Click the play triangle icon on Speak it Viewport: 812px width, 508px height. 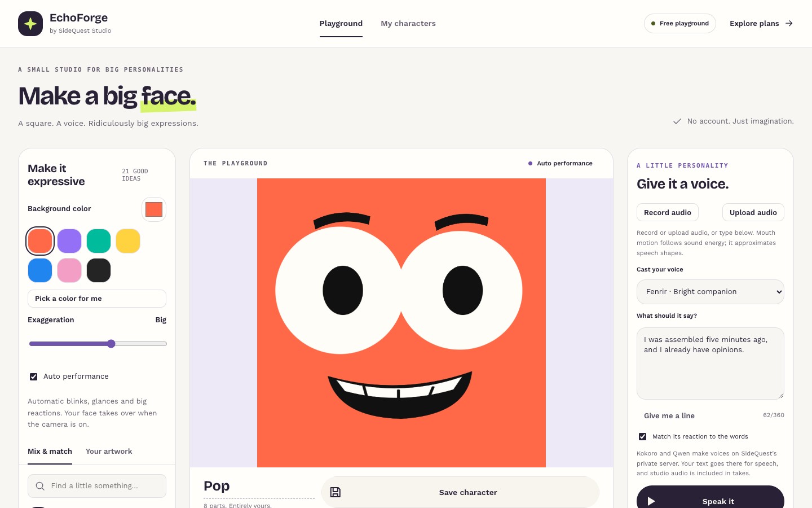click(x=651, y=501)
